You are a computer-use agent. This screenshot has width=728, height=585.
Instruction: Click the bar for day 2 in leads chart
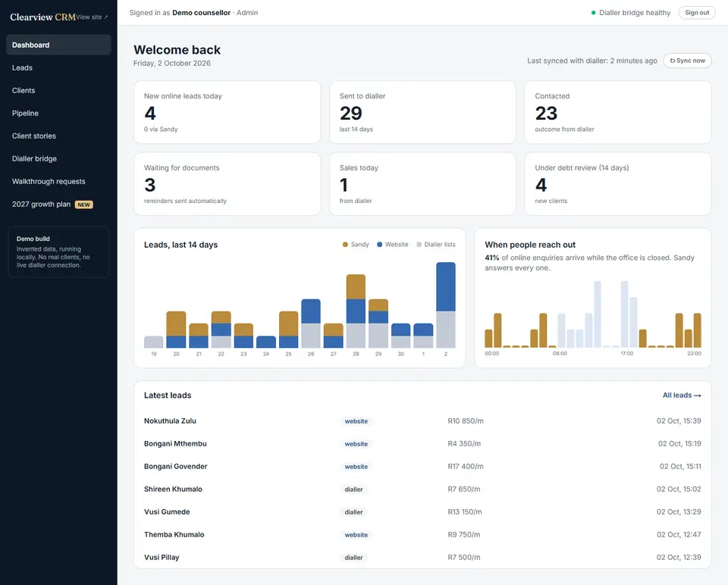[x=446, y=305]
